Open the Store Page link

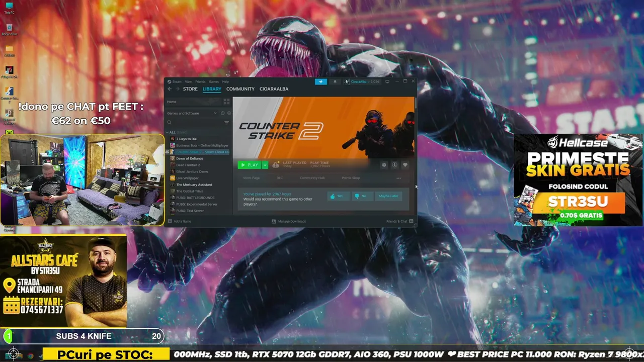[x=252, y=178]
